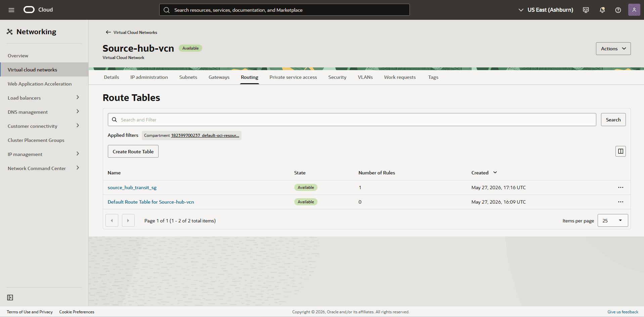
Task: Expand Customer connectivity submenu
Action: click(x=78, y=125)
